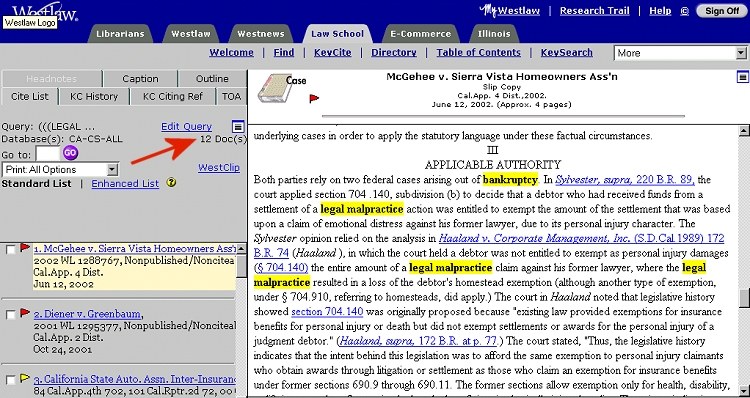The width and height of the screenshot is (750, 398).
Task: Click the highlighted word bankruptcy
Action: coord(510,180)
